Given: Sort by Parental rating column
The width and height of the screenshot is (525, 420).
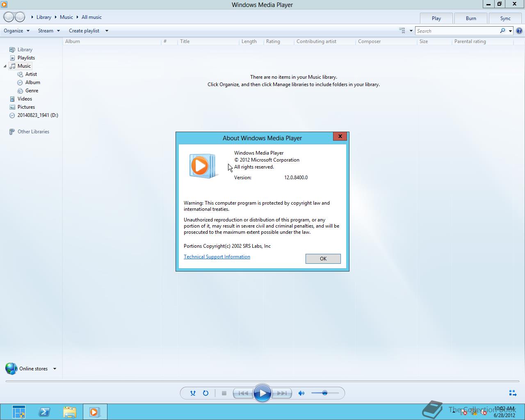Looking at the screenshot, I should click(x=482, y=41).
